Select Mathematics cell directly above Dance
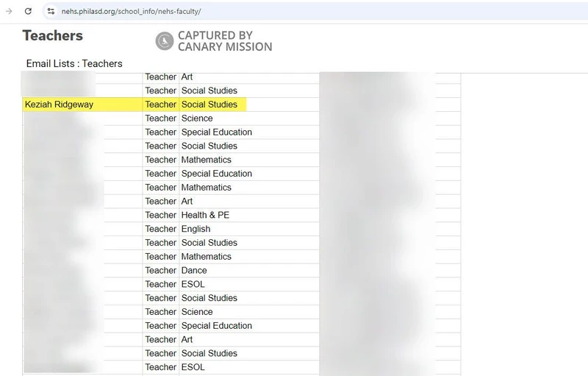This screenshot has height=376, width=588. [x=207, y=257]
